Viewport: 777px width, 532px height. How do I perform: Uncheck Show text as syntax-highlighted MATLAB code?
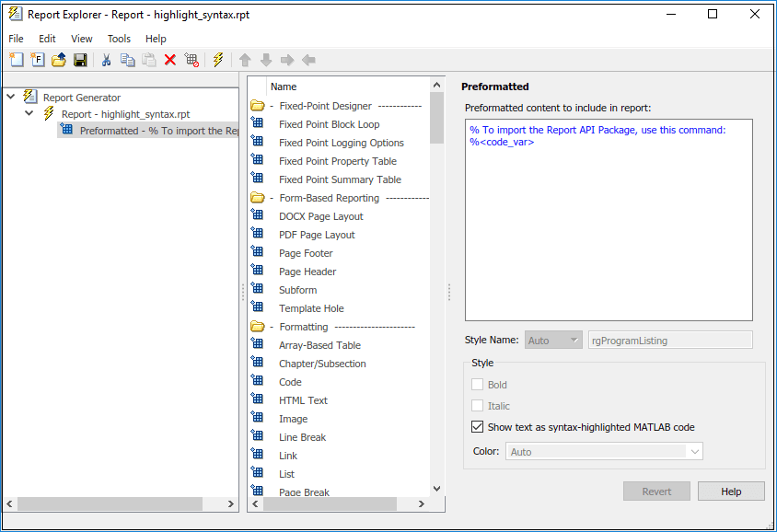click(477, 426)
